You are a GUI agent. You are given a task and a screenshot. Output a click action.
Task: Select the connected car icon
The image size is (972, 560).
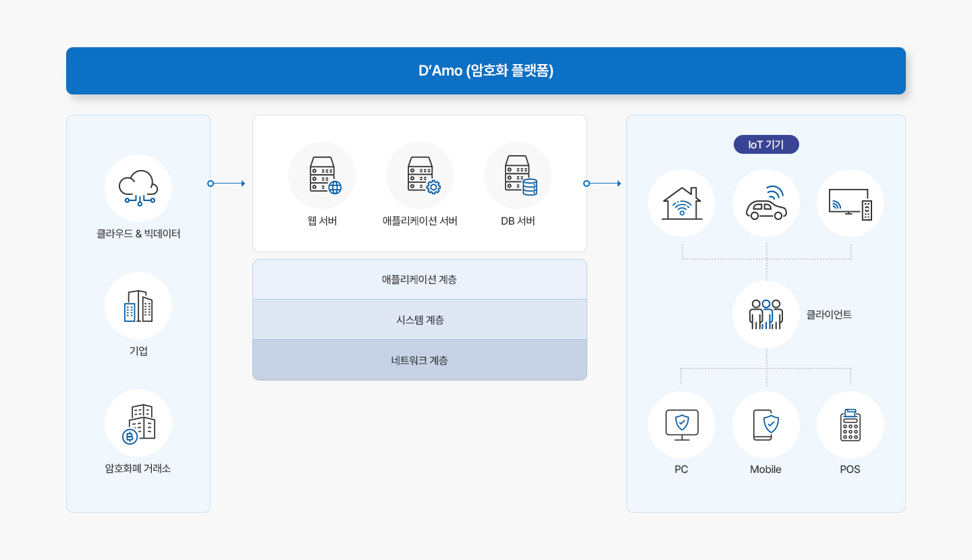point(766,203)
